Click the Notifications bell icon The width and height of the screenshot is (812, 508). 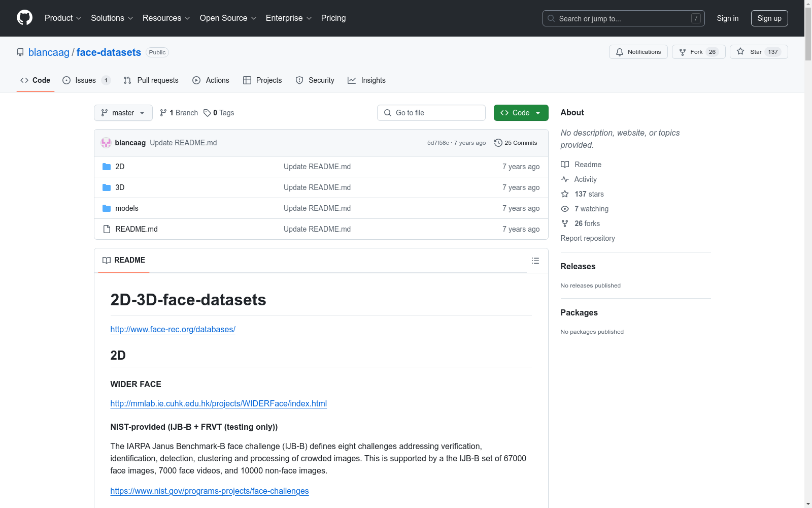(620, 52)
